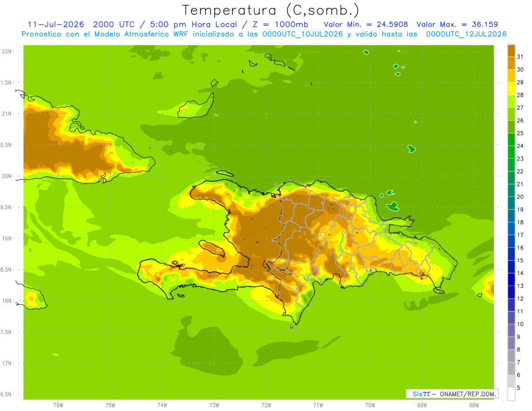Click the "70W" longitude label

[x=370, y=405]
